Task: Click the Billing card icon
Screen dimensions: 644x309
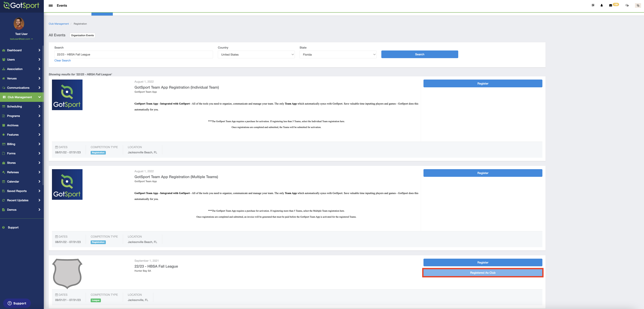Action: tap(3, 144)
